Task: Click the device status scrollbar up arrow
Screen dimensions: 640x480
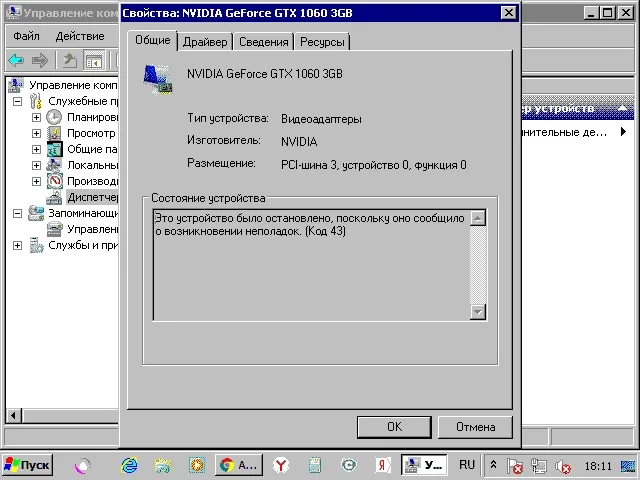Action: tap(478, 218)
